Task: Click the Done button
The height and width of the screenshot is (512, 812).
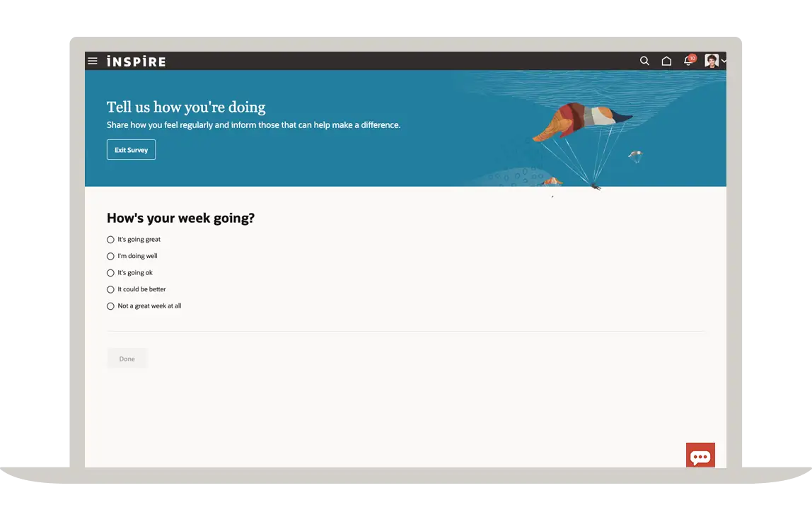Action: tap(127, 359)
